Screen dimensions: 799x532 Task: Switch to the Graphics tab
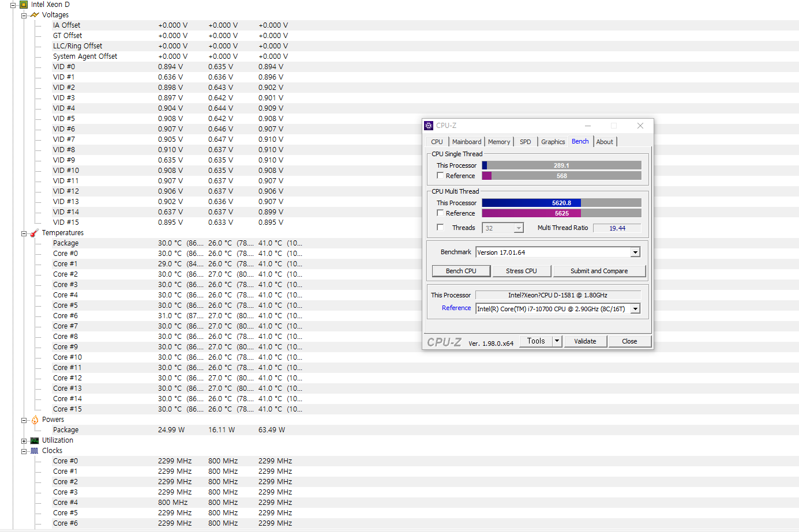(x=553, y=142)
